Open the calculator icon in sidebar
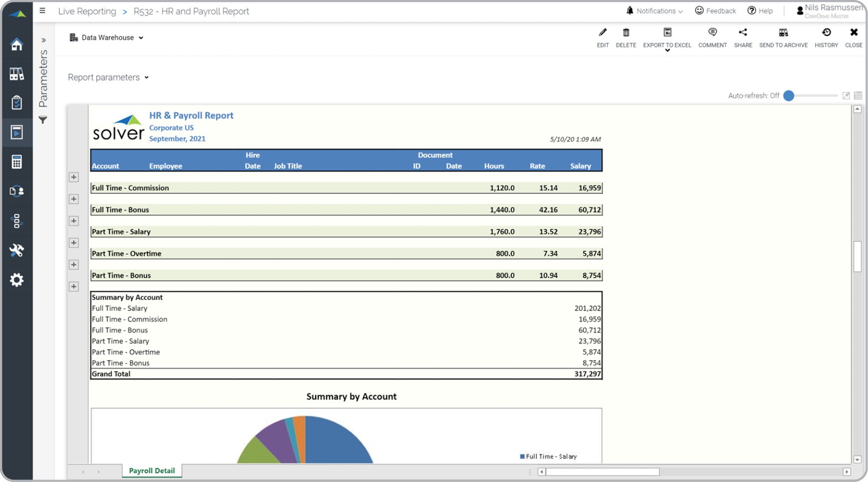Image resolution: width=868 pixels, height=482 pixels. pyautogui.click(x=16, y=162)
